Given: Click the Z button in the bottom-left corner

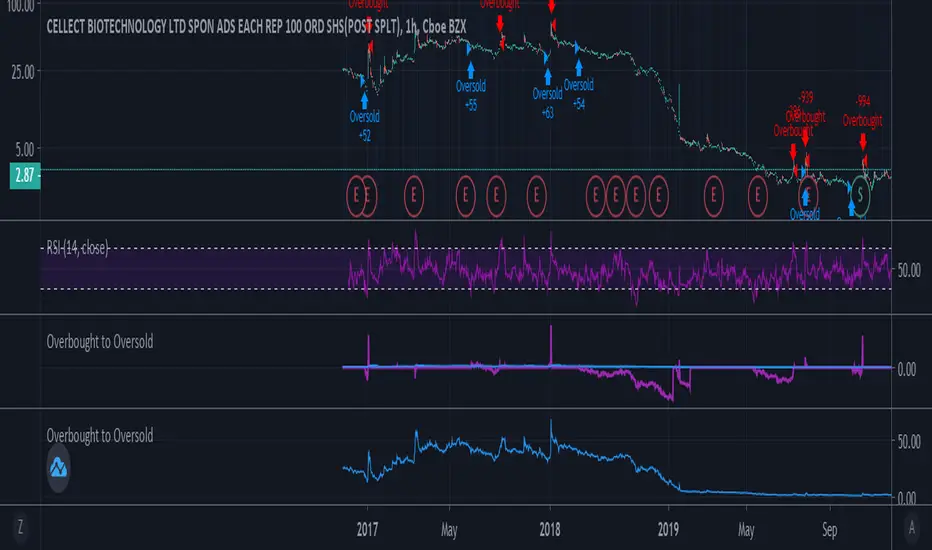Looking at the screenshot, I should [20, 527].
